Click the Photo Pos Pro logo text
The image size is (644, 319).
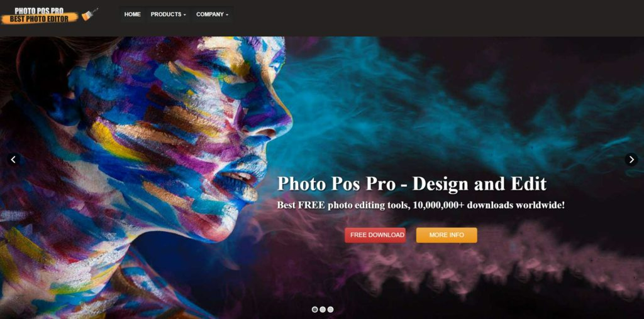(x=39, y=11)
